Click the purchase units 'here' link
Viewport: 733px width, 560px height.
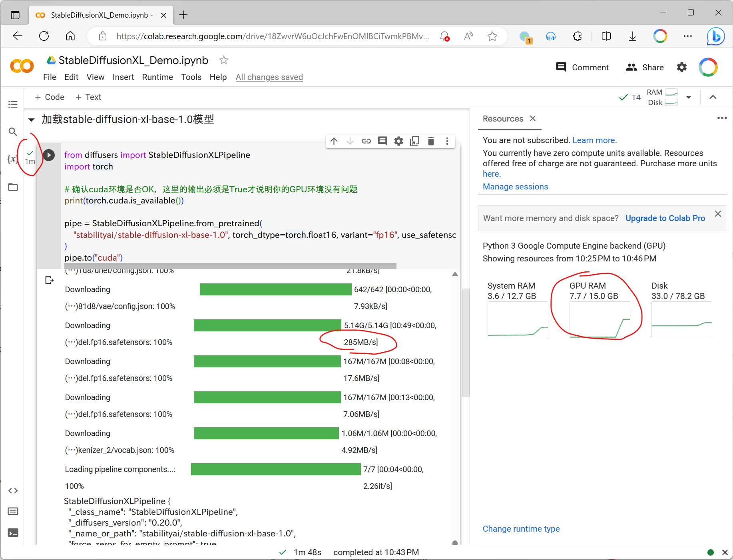[491, 174]
